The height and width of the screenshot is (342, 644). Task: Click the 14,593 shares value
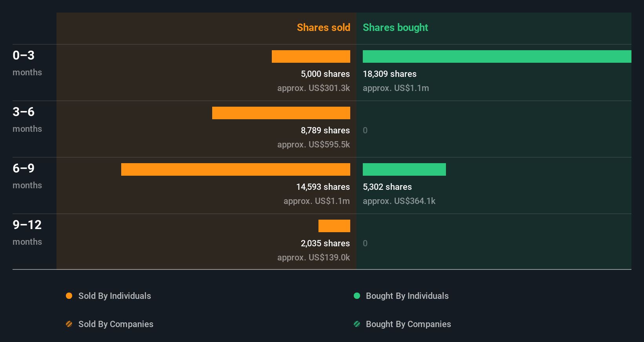point(323,187)
